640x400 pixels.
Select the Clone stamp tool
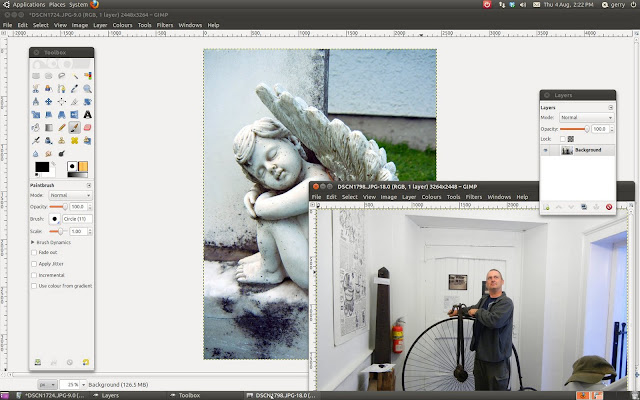pyautogui.click(x=62, y=141)
